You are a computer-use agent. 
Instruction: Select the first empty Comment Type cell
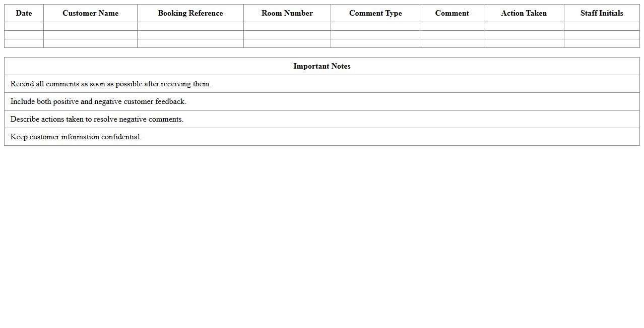(x=375, y=26)
